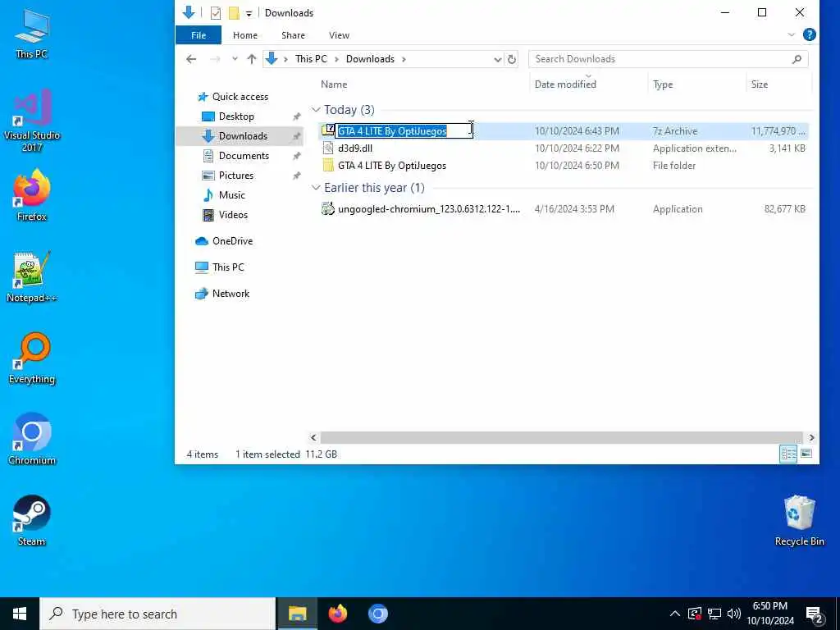840x630 pixels.
Task: Open the volume control in tray
Action: point(734,614)
